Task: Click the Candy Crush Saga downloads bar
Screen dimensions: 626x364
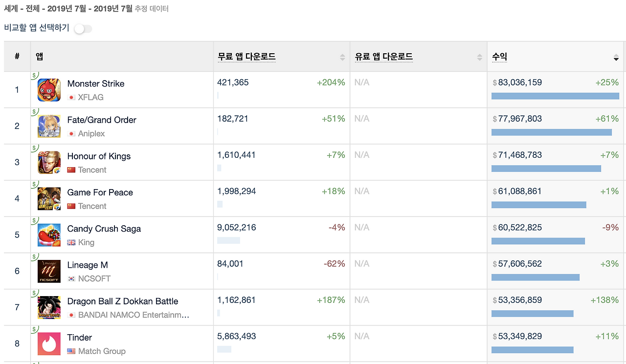Action: click(228, 240)
